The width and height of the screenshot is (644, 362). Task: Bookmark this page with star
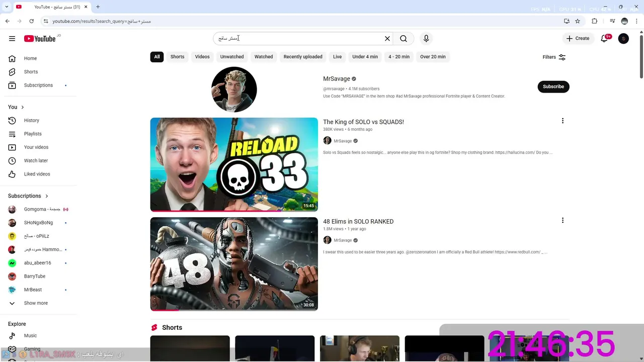578,21
